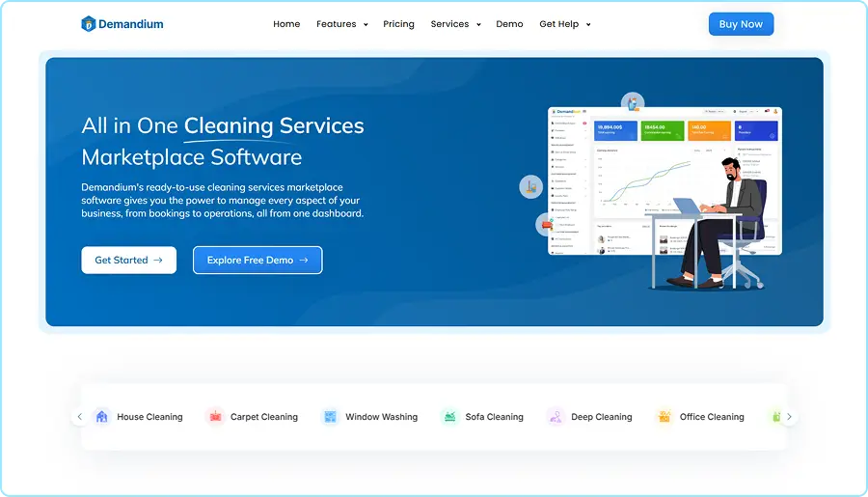
Task: Click the Office Cleaning icon
Action: tap(664, 417)
